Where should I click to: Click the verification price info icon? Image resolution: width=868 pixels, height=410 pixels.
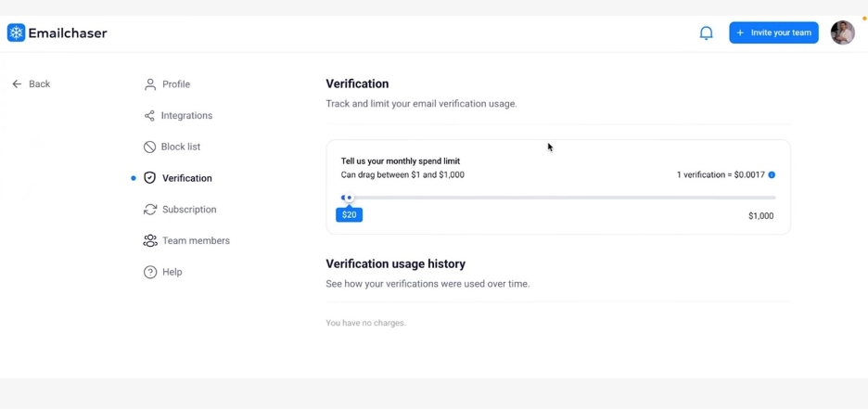[x=772, y=174]
